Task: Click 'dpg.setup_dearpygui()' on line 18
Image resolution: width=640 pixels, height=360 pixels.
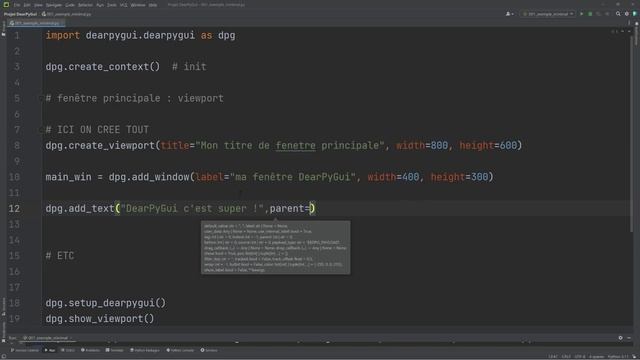Action: tap(106, 303)
